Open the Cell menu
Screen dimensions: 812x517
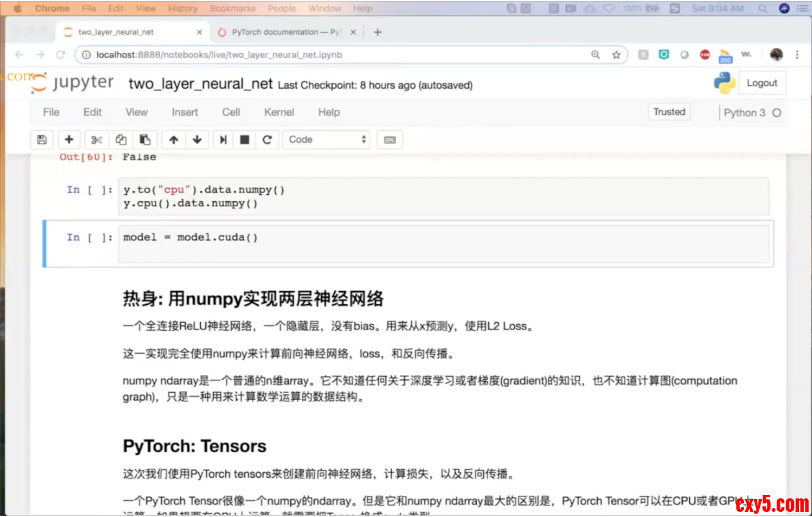pos(231,112)
